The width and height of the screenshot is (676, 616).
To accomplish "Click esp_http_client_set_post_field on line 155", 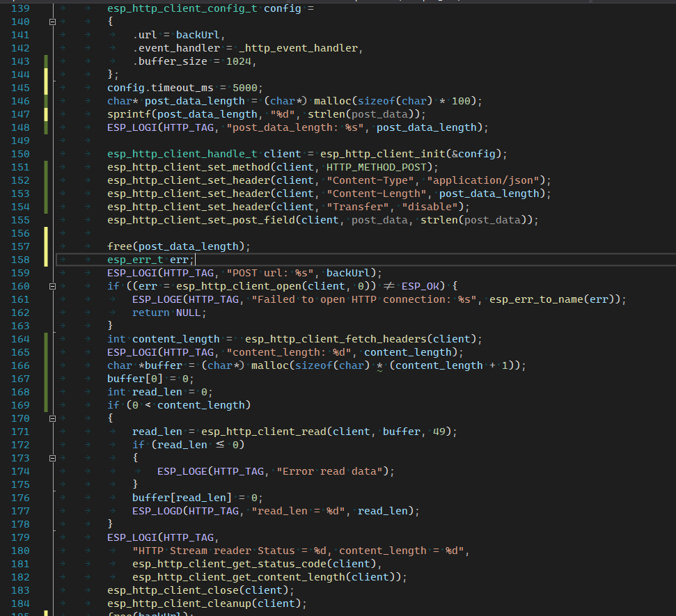I will point(201,220).
